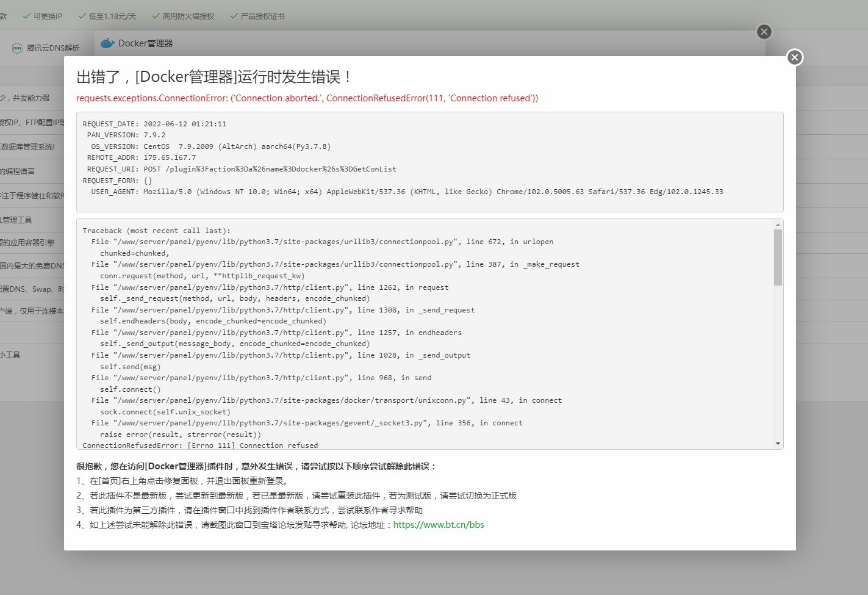The height and width of the screenshot is (595, 868).
Task: Click the traceback scrollbar thumb
Action: point(778,258)
